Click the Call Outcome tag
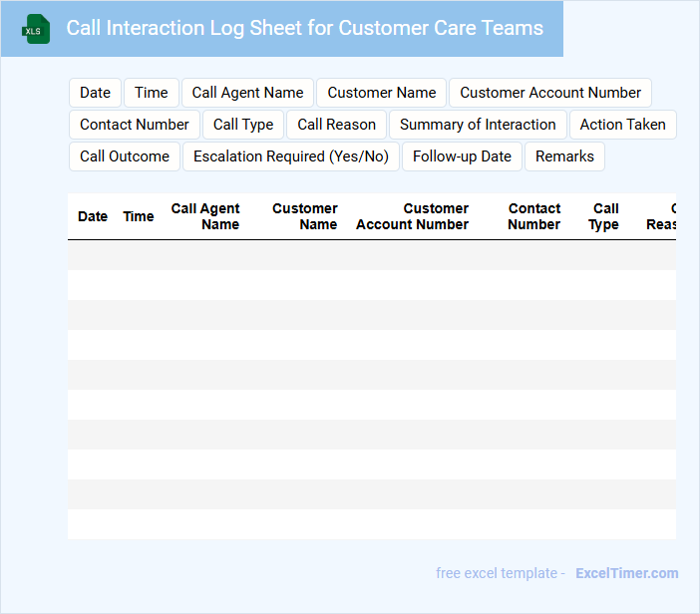The width and height of the screenshot is (700, 614). (125, 156)
